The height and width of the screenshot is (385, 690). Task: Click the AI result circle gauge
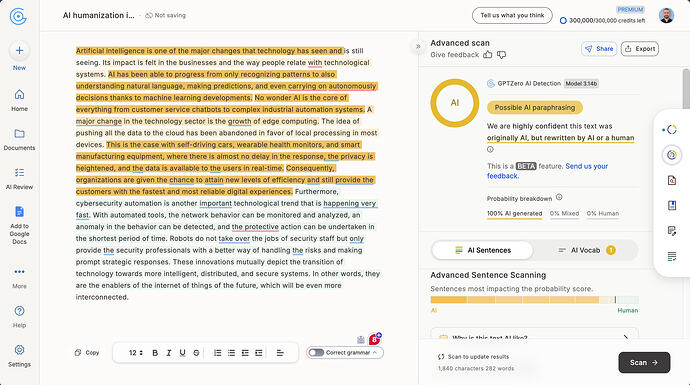(455, 103)
